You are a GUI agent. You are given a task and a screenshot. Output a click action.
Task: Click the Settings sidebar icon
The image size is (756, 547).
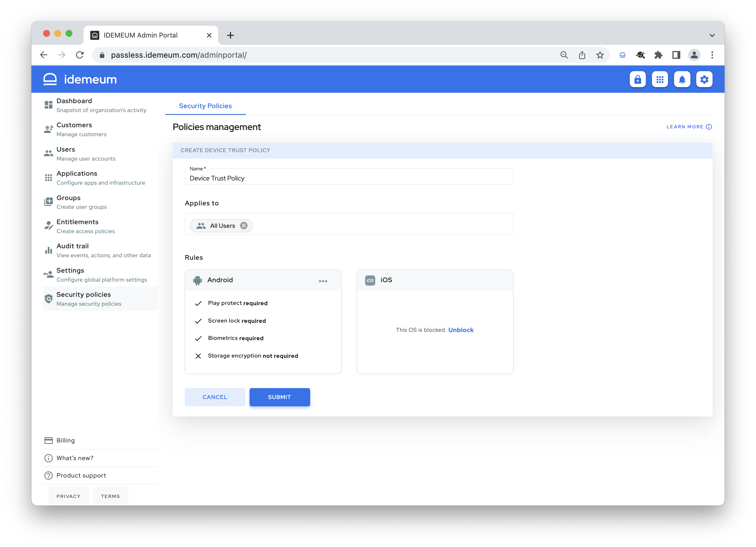tap(49, 274)
